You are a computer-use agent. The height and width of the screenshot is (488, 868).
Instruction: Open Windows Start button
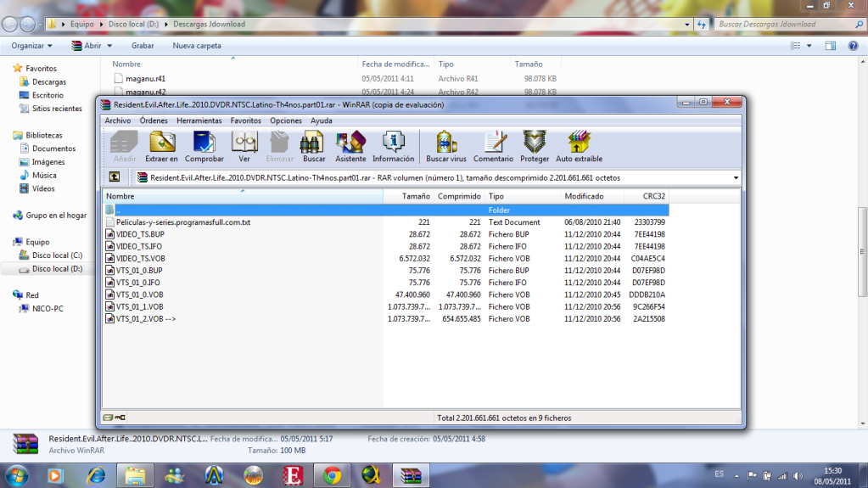coord(17,476)
